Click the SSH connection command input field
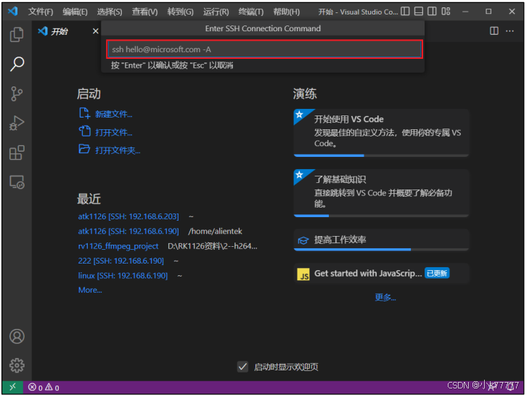 [x=265, y=49]
